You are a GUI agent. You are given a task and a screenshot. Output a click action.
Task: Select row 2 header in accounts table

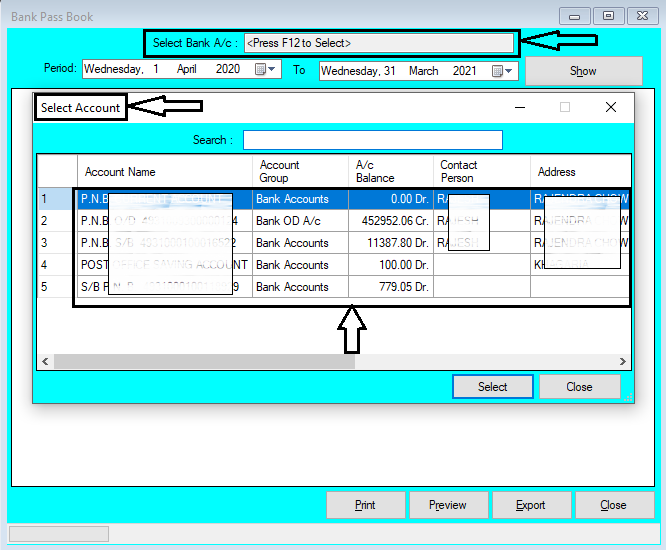click(x=55, y=221)
